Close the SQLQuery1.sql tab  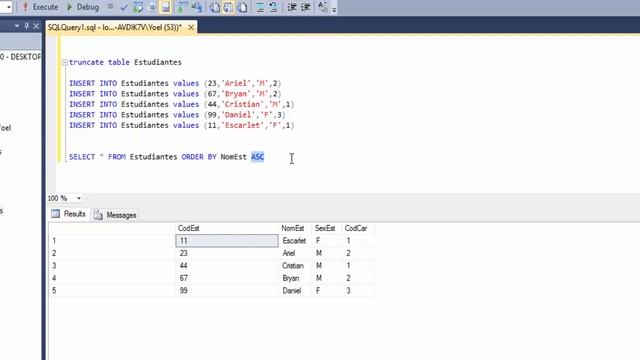(191, 27)
